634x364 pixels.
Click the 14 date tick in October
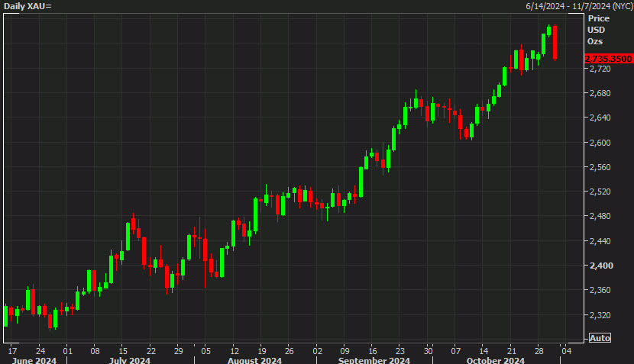(x=484, y=351)
